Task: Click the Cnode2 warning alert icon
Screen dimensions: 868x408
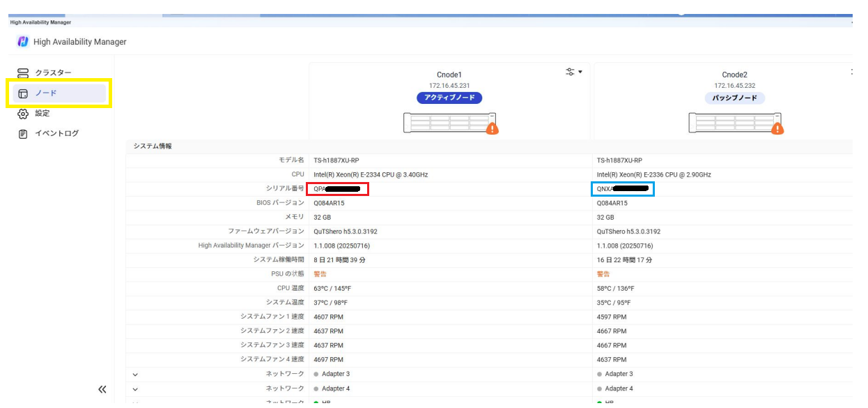Action: [x=778, y=128]
